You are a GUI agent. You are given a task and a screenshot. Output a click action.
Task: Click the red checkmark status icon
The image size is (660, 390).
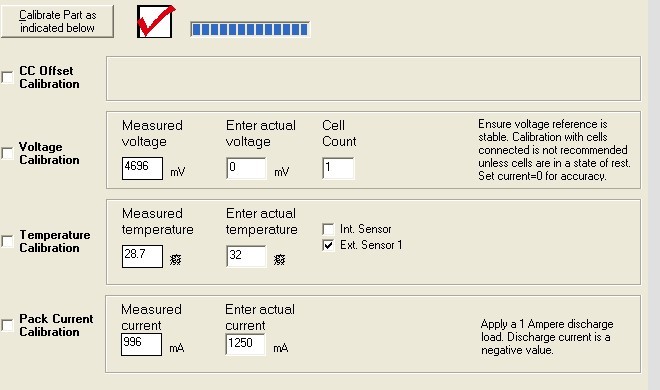(155, 21)
